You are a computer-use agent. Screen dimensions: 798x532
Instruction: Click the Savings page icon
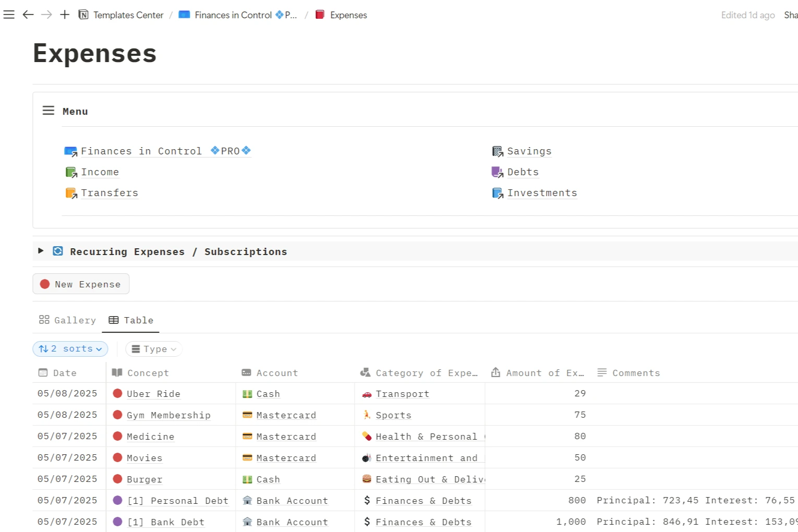pyautogui.click(x=497, y=151)
